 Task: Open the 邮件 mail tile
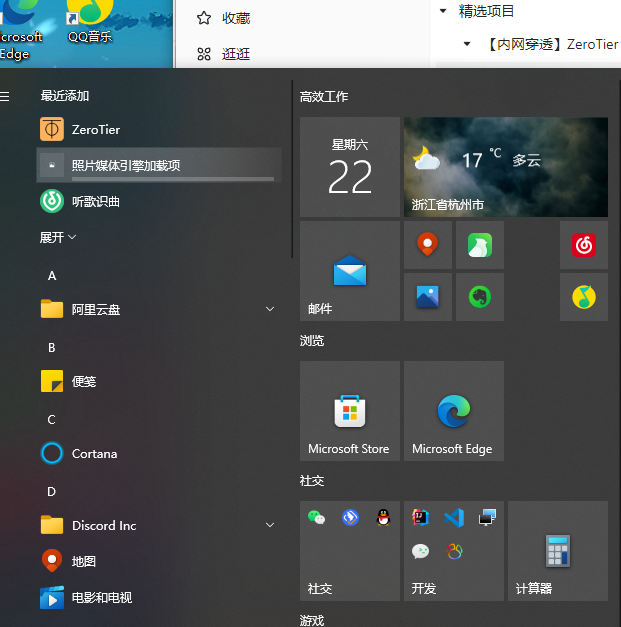350,271
